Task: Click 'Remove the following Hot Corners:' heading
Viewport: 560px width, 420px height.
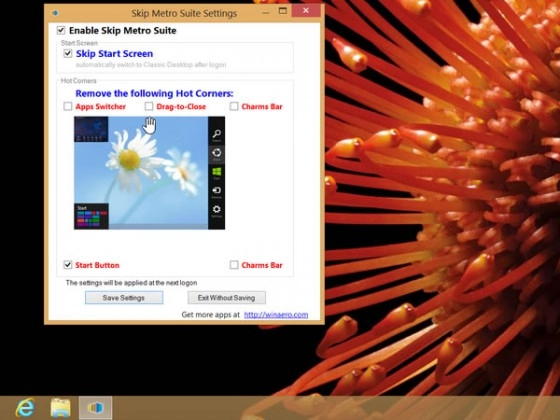Action: pyautogui.click(x=154, y=94)
